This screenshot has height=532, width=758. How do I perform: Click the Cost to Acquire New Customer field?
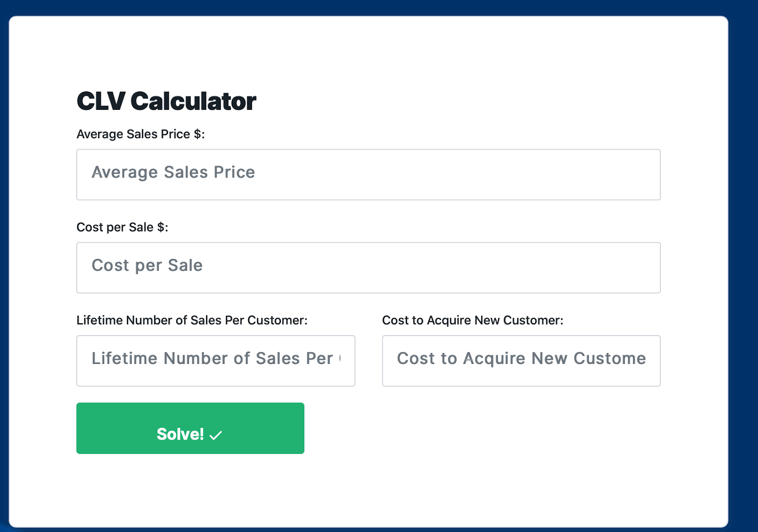click(521, 361)
